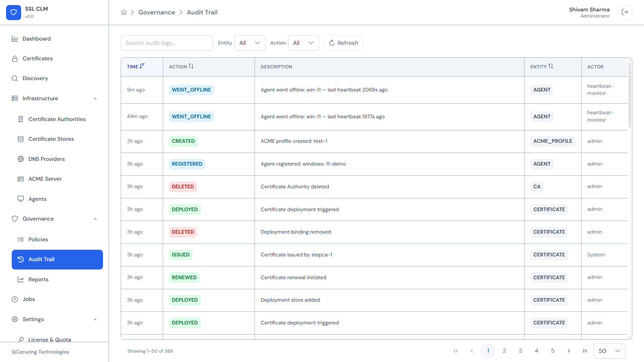This screenshot has width=644, height=362.
Task: Click the Discovery magnifier icon
Action: (x=15, y=78)
